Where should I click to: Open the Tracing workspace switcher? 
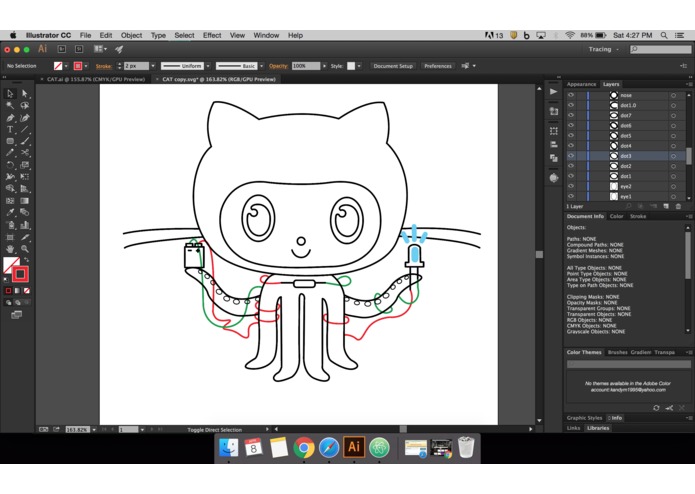pos(604,49)
